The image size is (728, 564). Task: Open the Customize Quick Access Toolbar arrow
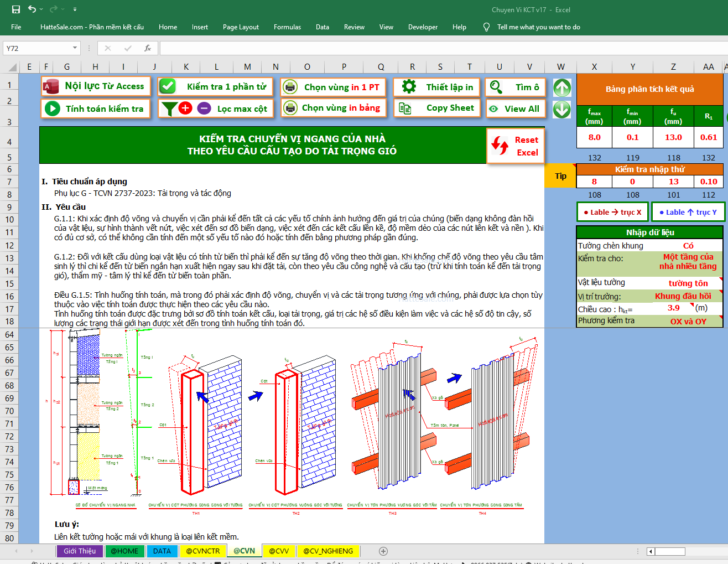pos(75,9)
